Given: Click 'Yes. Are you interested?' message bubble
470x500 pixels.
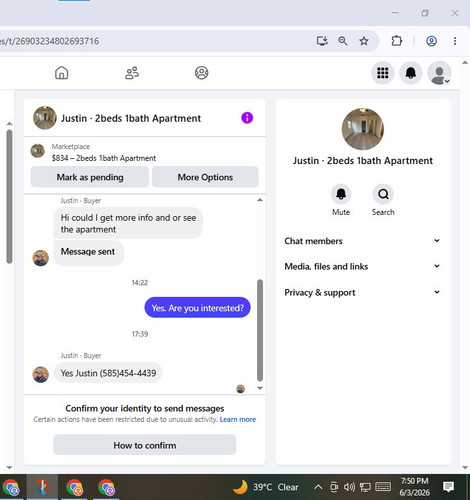Looking at the screenshot, I should pyautogui.click(x=197, y=308).
